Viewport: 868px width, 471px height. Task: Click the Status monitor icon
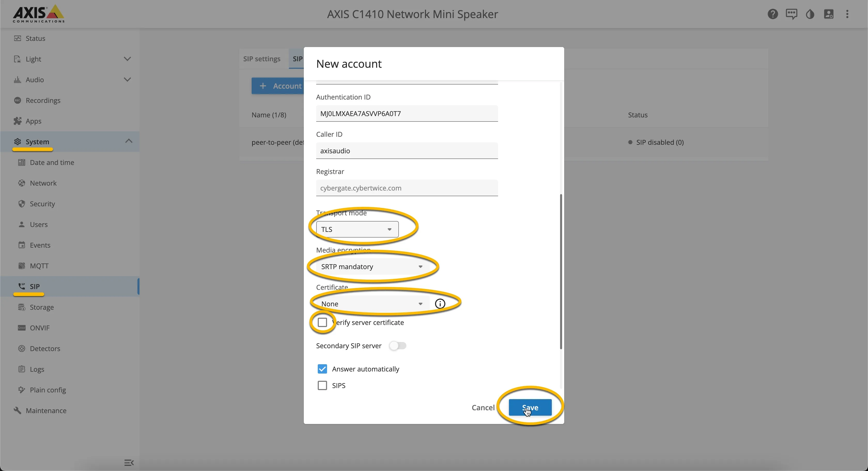pos(18,39)
